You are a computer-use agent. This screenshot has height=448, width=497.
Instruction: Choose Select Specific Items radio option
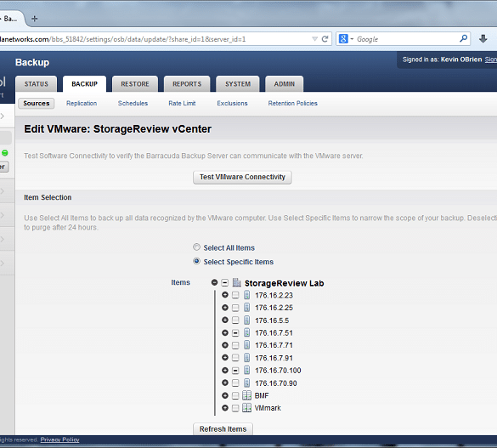(x=196, y=261)
